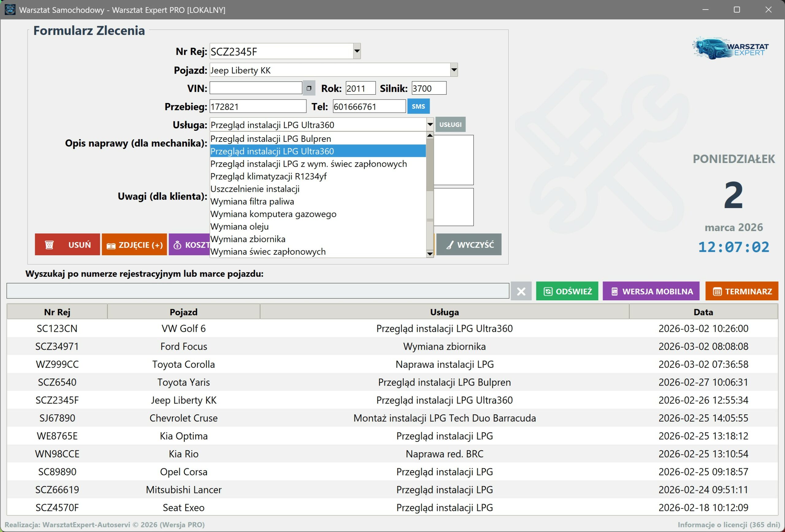
Task: Clear search using the gray X button
Action: click(521, 291)
